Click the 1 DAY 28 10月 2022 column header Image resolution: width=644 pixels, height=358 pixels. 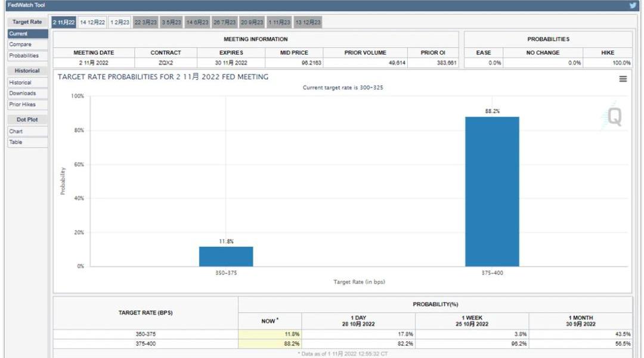358,320
